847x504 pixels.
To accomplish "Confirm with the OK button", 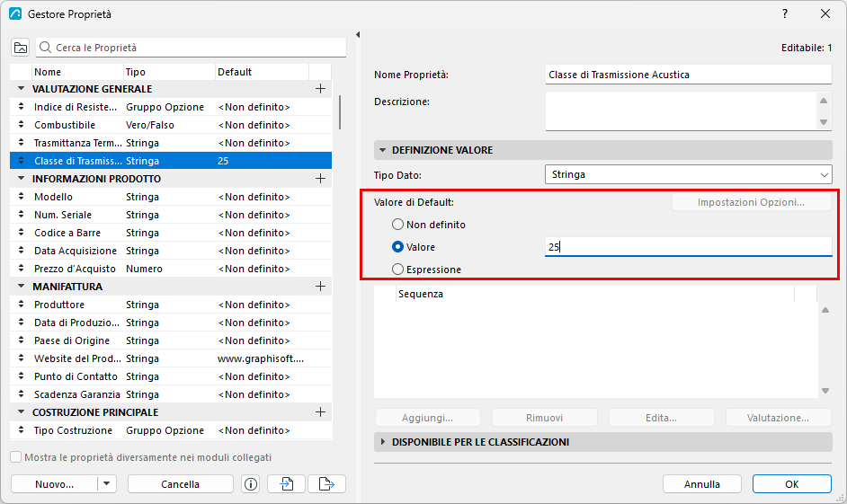I will 791,484.
